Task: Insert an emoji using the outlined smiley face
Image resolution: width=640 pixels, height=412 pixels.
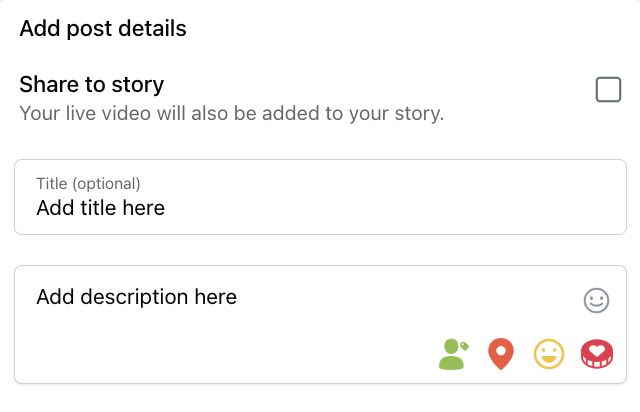Action: (x=596, y=301)
